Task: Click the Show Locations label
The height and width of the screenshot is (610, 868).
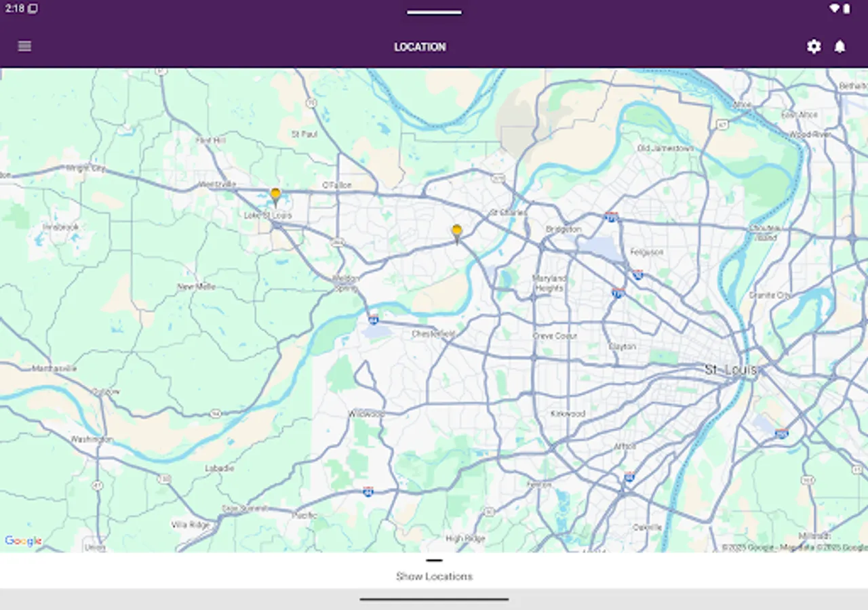Action: point(434,576)
